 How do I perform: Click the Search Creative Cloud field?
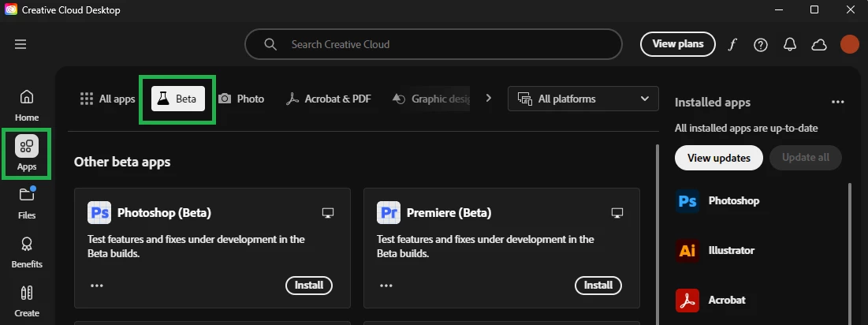click(x=434, y=44)
